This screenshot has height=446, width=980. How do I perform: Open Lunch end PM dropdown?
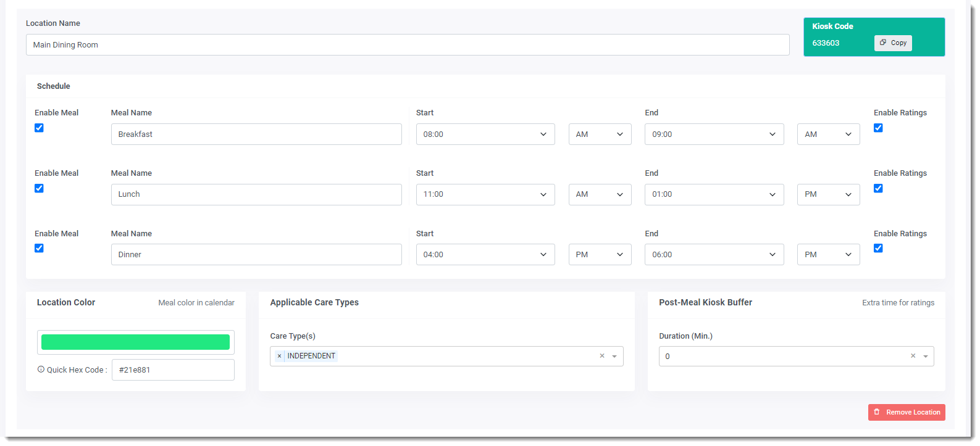828,194
